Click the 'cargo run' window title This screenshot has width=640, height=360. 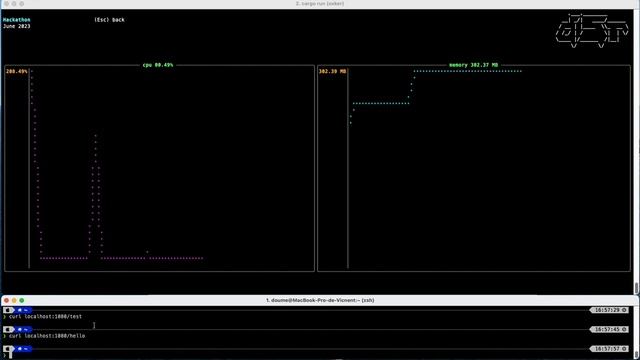point(320,4)
